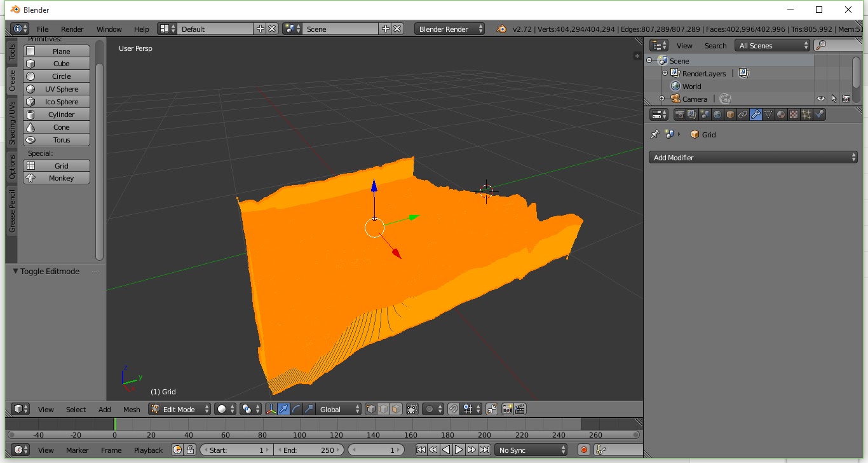Click the OpenGL render animation clapper icon
The width and height of the screenshot is (868, 463).
point(520,409)
